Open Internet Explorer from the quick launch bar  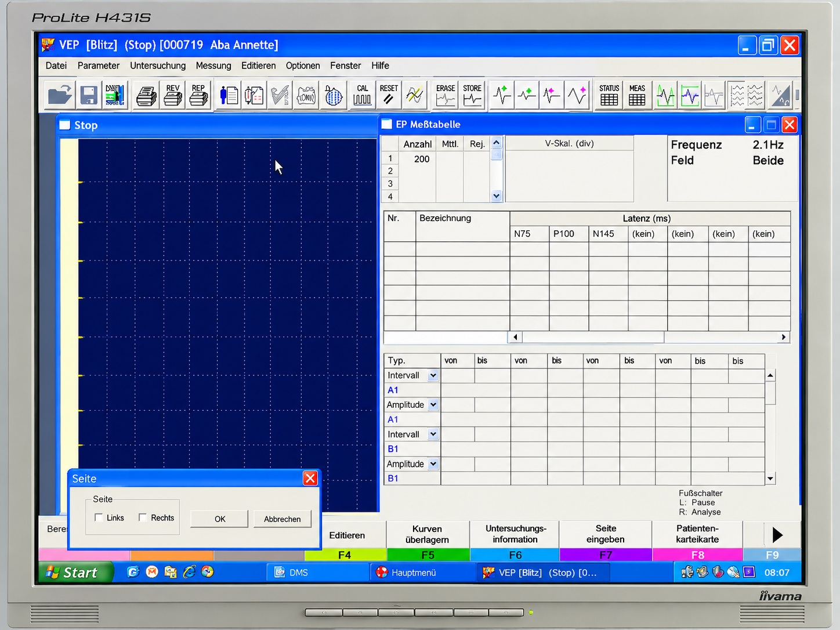pyautogui.click(x=189, y=572)
